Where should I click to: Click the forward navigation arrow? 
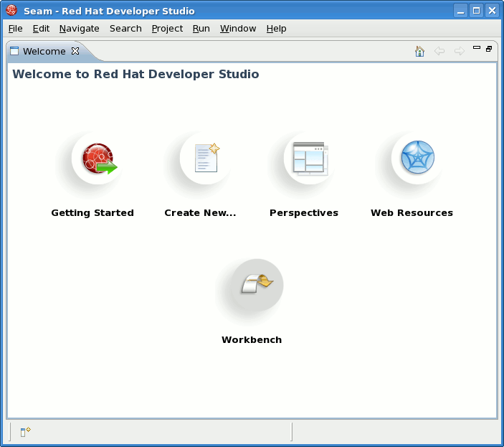460,51
